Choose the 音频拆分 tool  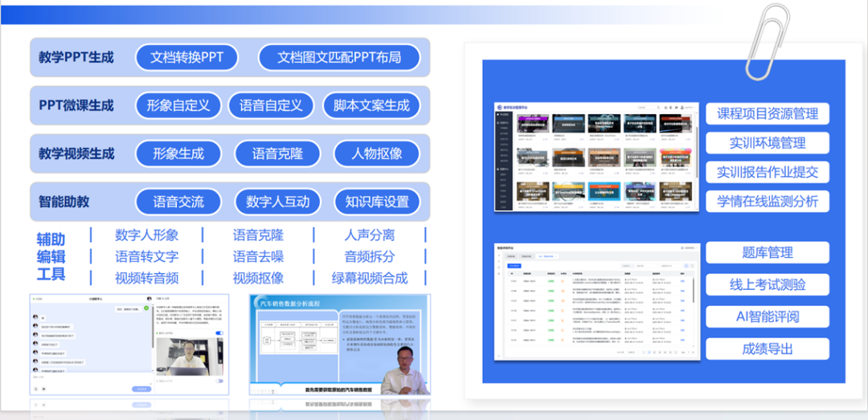click(369, 256)
